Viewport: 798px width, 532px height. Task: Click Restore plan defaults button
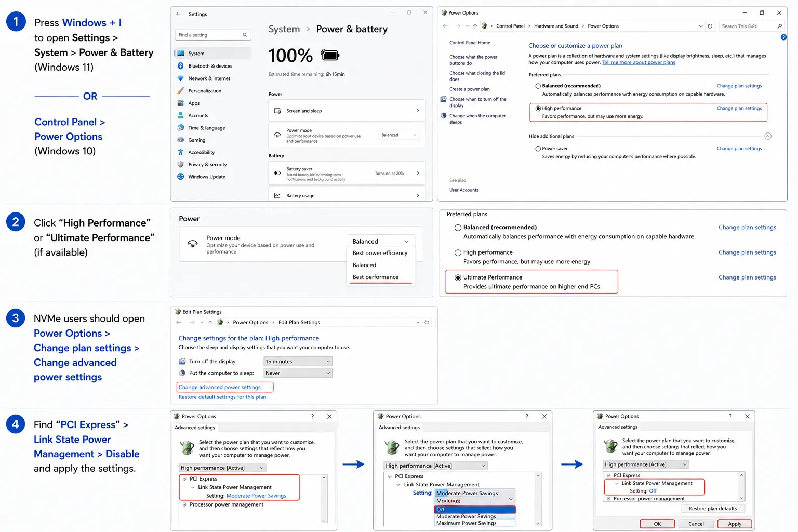click(x=713, y=509)
